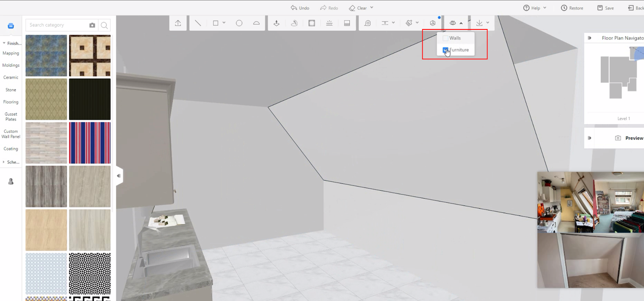
Task: Click the align tool icon
Action: point(385,23)
